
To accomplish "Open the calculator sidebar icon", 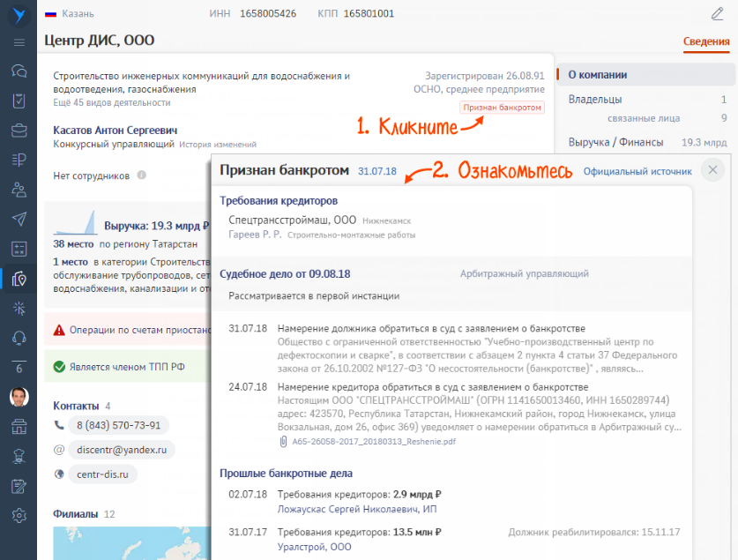I will pyautogui.click(x=19, y=249).
